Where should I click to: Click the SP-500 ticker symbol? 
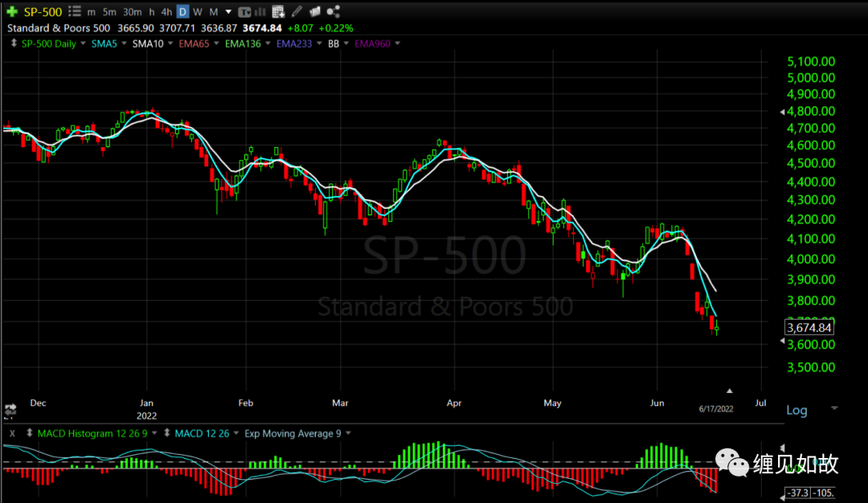point(43,11)
